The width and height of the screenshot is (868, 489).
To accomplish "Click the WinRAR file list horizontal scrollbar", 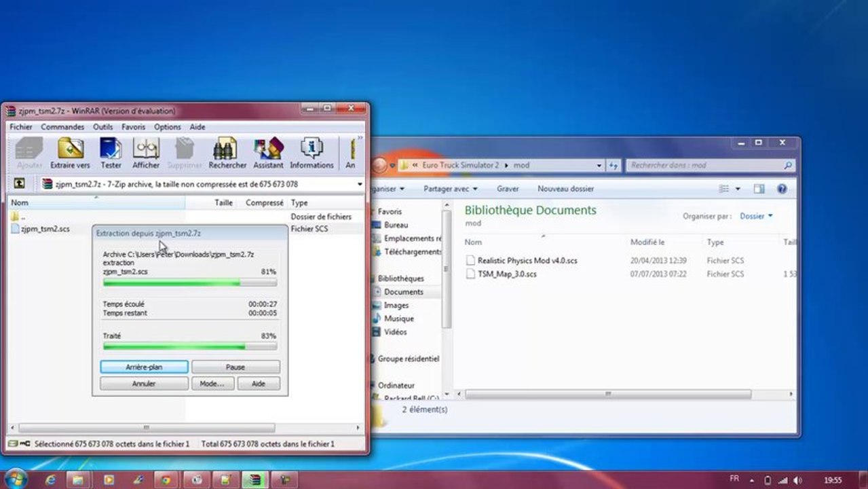I will coord(147,428).
